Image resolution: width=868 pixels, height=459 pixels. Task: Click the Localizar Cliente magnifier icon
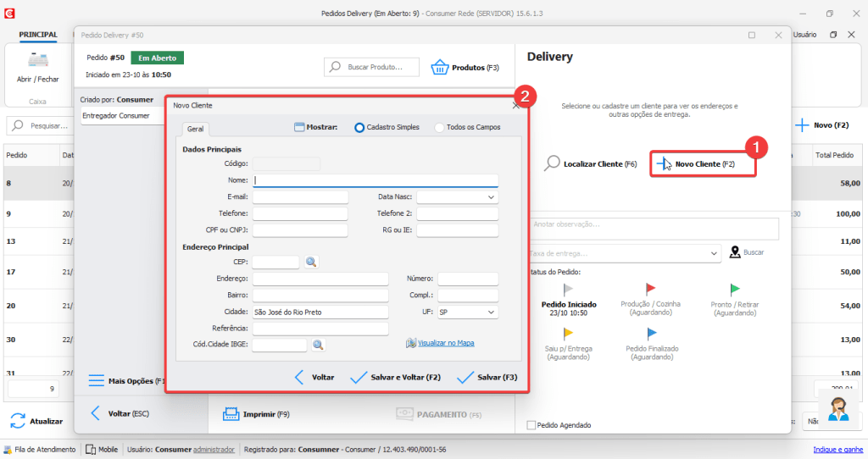552,163
